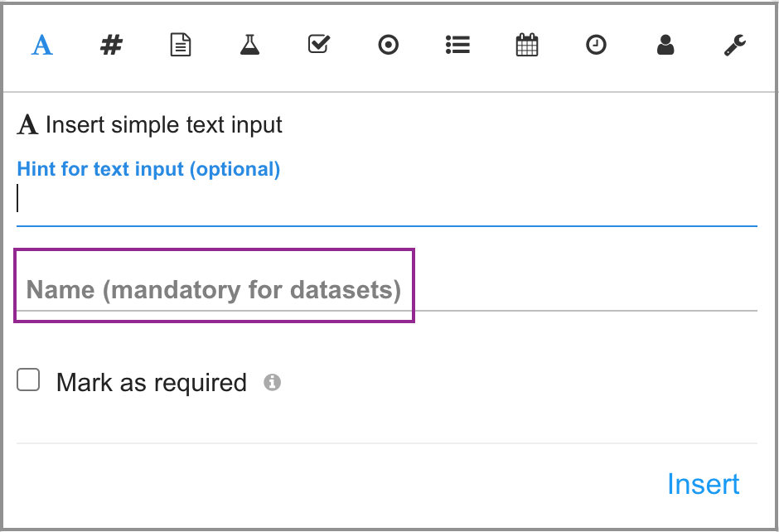
Task: Click the "Insert simple text input" heading
Action: pyautogui.click(x=164, y=125)
